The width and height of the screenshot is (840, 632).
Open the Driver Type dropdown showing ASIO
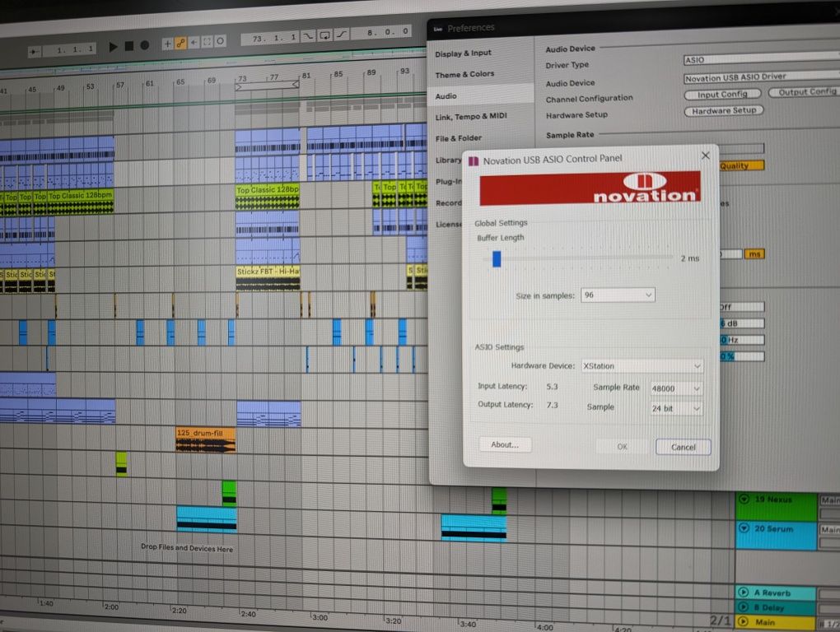[761, 59]
